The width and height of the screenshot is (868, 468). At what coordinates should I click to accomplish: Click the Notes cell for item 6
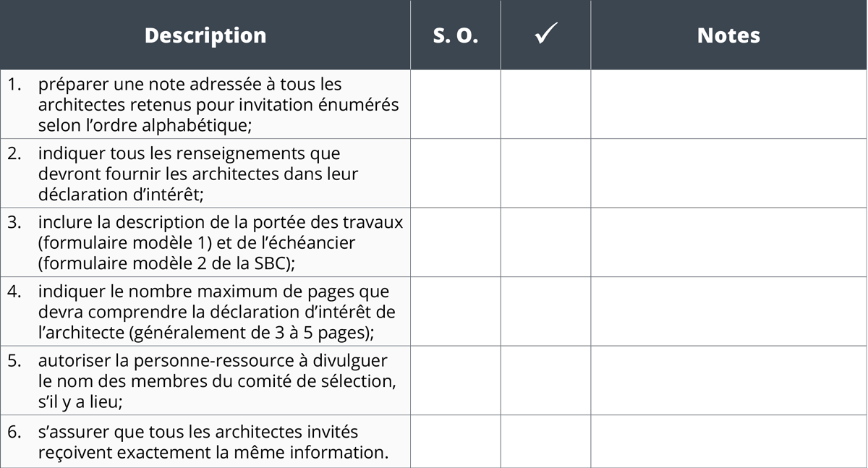[729, 441]
